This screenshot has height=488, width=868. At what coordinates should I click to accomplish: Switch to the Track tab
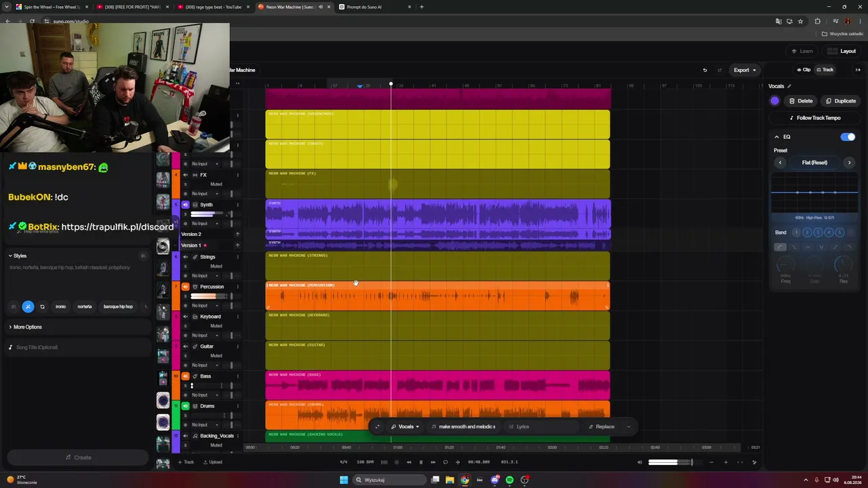(825, 70)
